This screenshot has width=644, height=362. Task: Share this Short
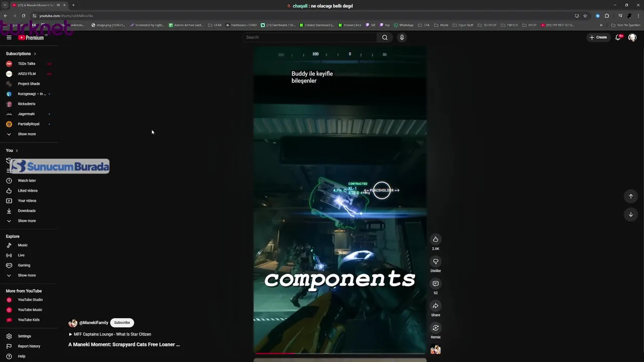click(x=436, y=306)
